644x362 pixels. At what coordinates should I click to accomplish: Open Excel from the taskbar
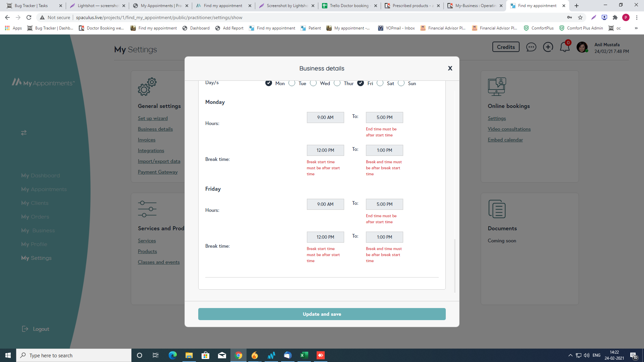[304, 355]
